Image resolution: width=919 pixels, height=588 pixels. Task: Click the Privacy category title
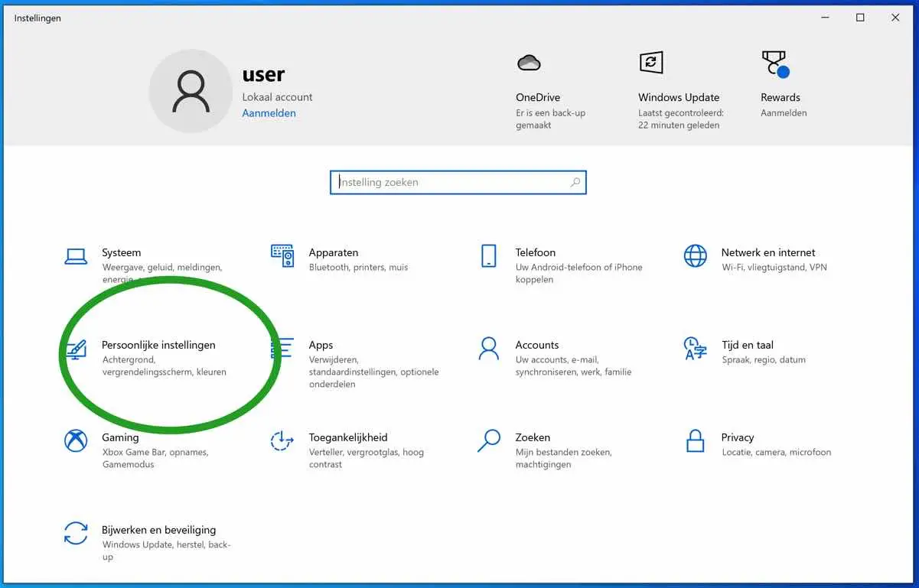[x=738, y=437]
